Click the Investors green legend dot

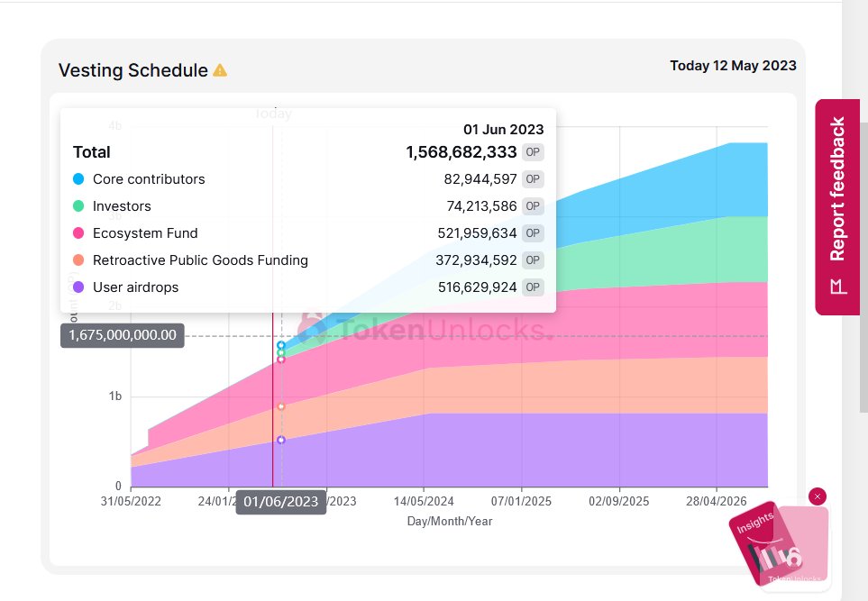(78, 205)
